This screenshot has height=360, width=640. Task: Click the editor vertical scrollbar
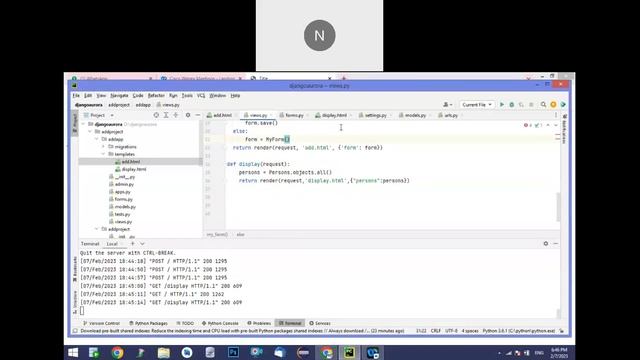coord(558,206)
